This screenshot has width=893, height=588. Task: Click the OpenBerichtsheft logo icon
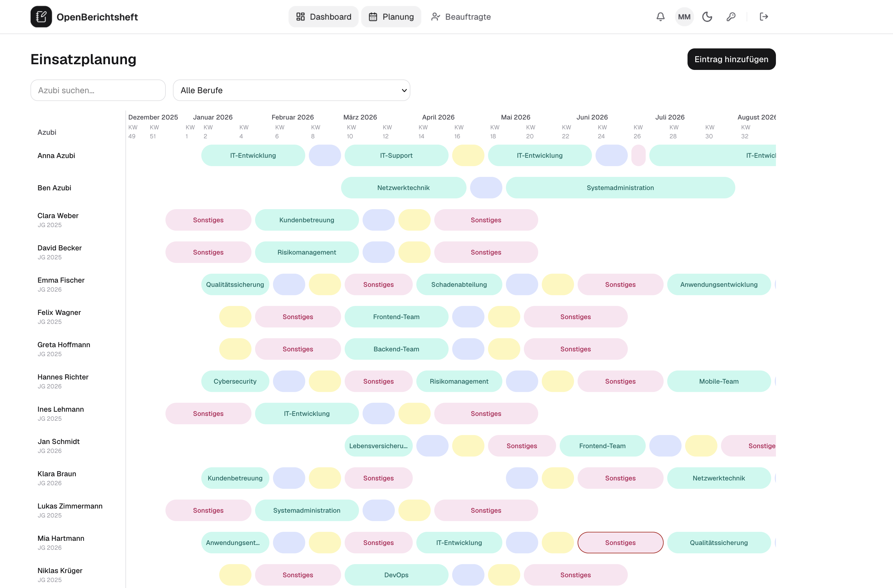click(41, 17)
